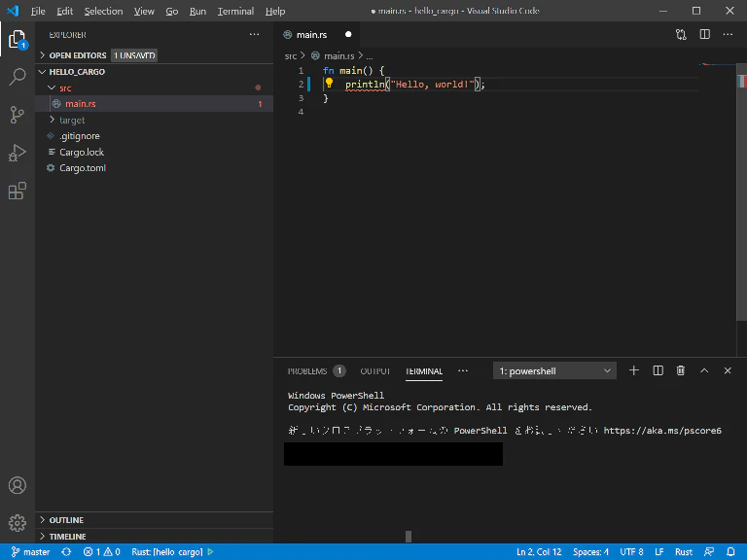Open the 1: powershell terminal dropdown
The image size is (747, 560).
click(x=554, y=371)
